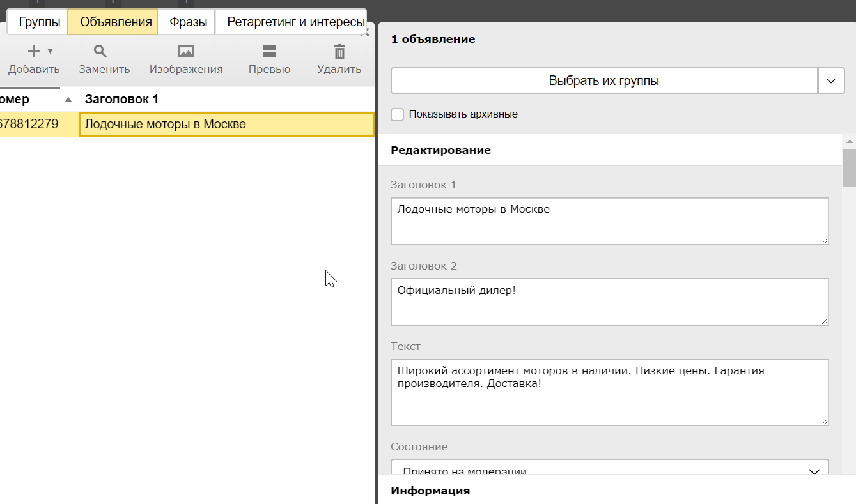Screen dimensions: 856x504
Task: Click the Добавить plus icon
Action: 33,52
